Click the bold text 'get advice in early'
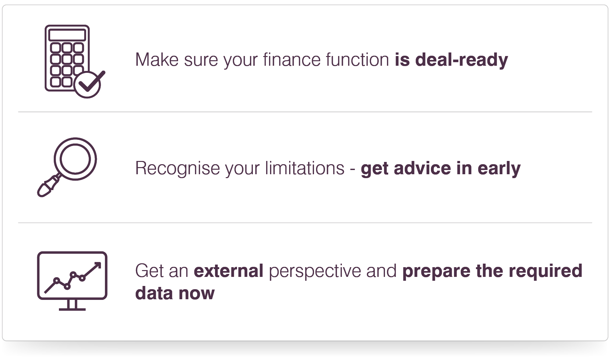The width and height of the screenshot is (609, 364). click(x=441, y=168)
